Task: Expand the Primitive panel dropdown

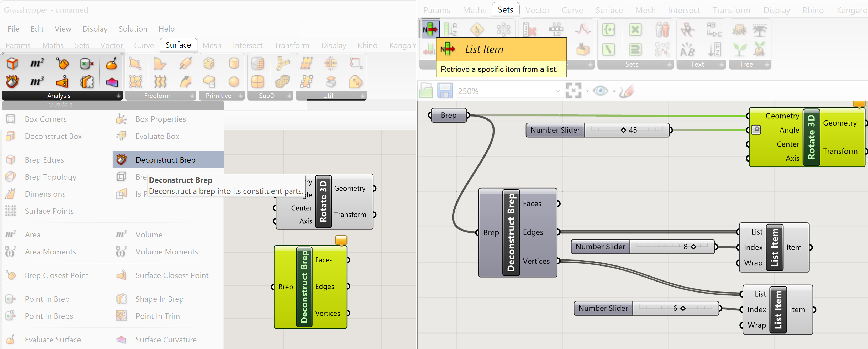Action: tap(241, 96)
